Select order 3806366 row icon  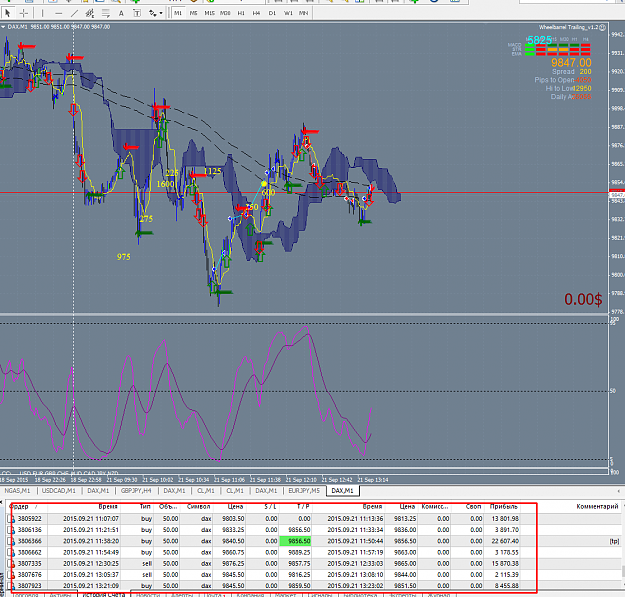click(11, 541)
